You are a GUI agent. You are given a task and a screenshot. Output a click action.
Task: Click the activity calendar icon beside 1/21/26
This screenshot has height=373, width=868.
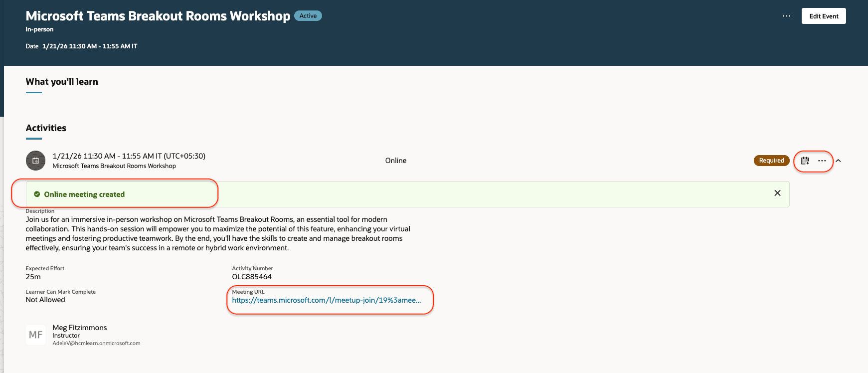pyautogui.click(x=35, y=161)
